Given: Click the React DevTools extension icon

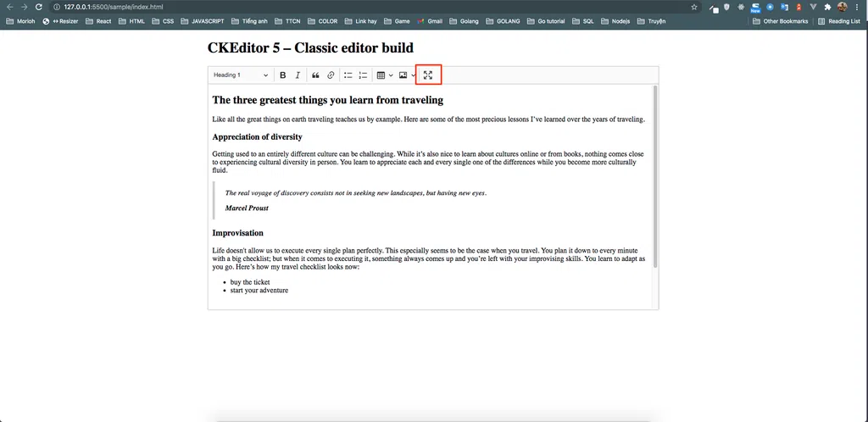Looking at the screenshot, I should coord(741,7).
